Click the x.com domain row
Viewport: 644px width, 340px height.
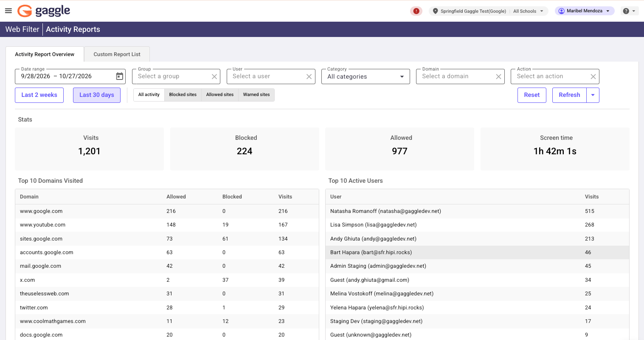[x=167, y=280]
